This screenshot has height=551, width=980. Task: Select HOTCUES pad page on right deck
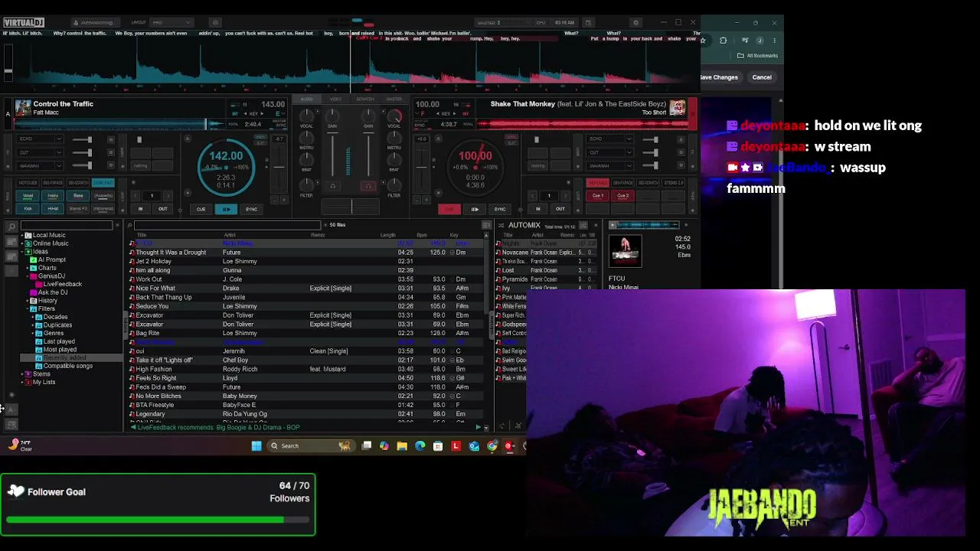click(x=597, y=183)
